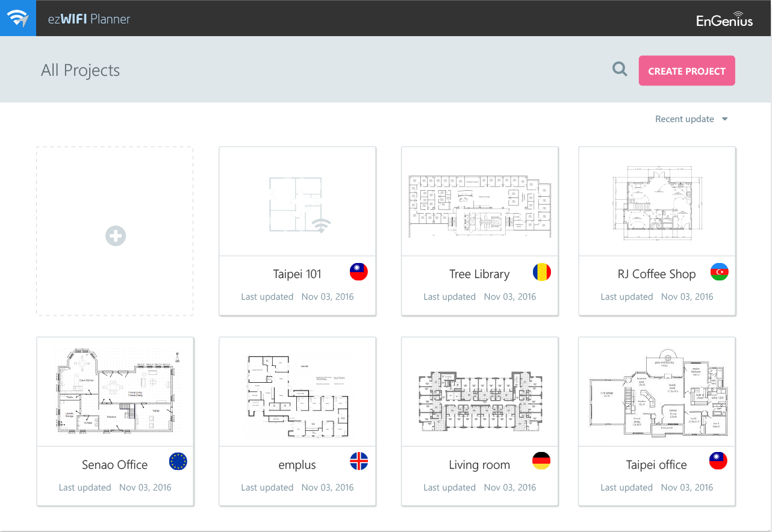The width and height of the screenshot is (772, 532).
Task: Click the Taiwan flag on Taipei office
Action: point(718,462)
